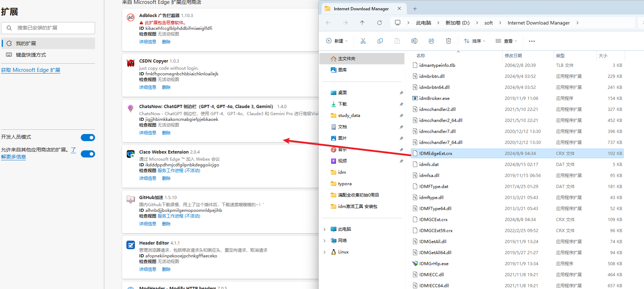This screenshot has width=644, height=289.
Task: Click the Cisco Webex Extension icon
Action: (131, 154)
